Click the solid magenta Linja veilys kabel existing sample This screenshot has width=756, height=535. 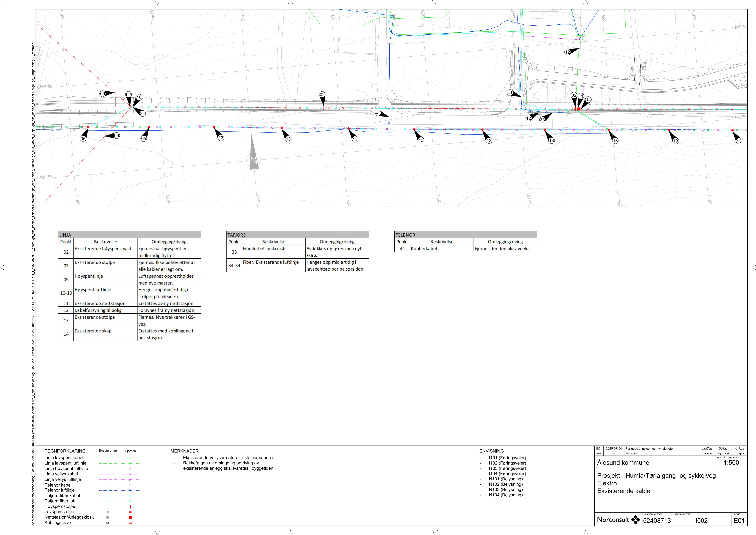(108, 474)
